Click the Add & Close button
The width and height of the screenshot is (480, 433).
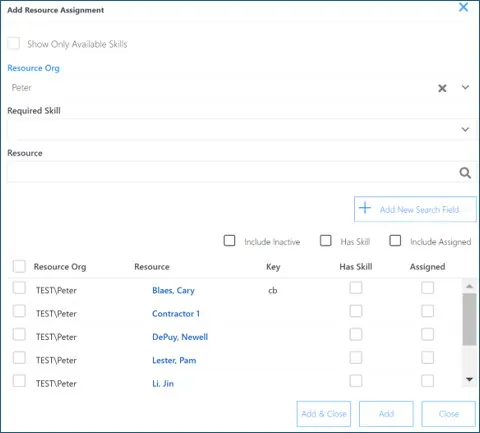(324, 414)
